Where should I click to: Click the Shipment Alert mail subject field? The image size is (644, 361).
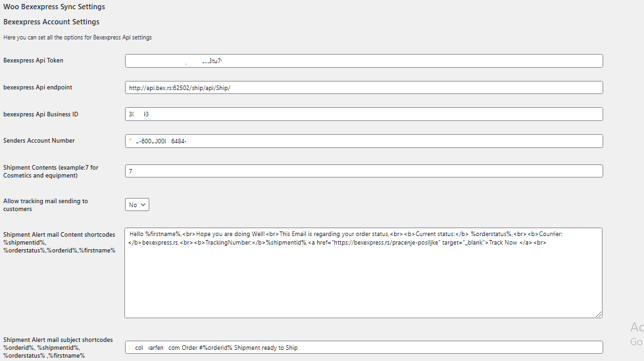point(364,347)
